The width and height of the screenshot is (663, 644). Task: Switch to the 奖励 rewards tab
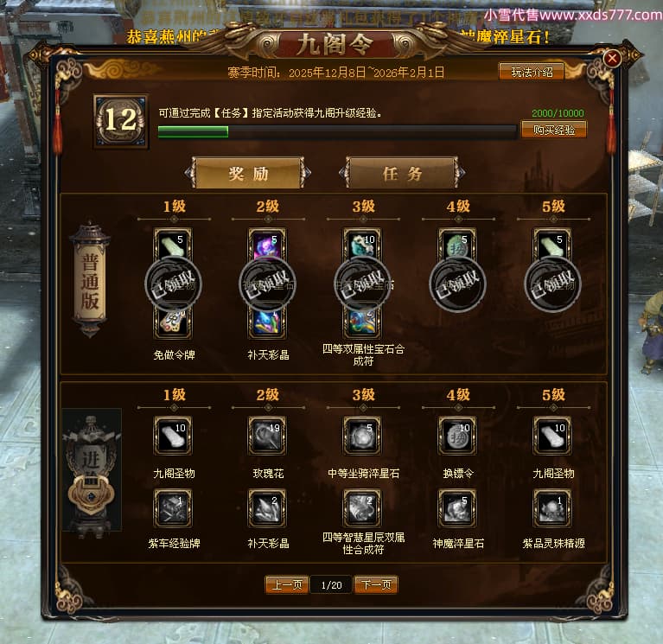pos(248,174)
